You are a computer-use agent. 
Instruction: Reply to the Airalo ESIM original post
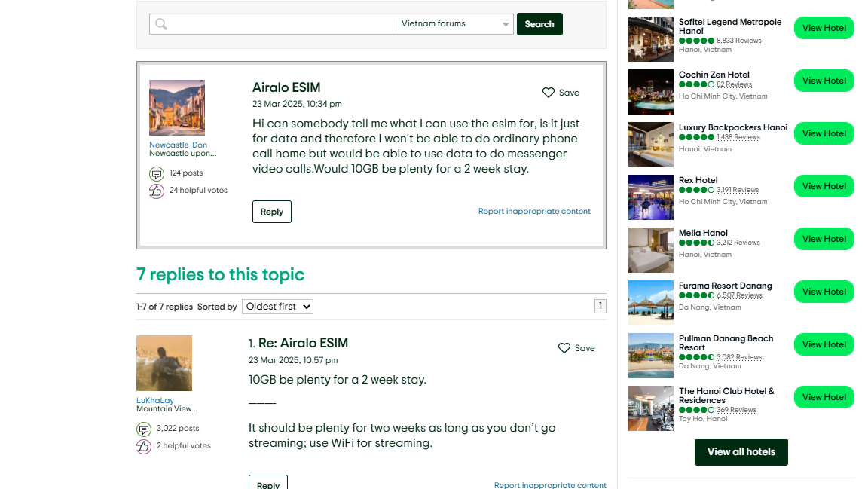pos(272,212)
